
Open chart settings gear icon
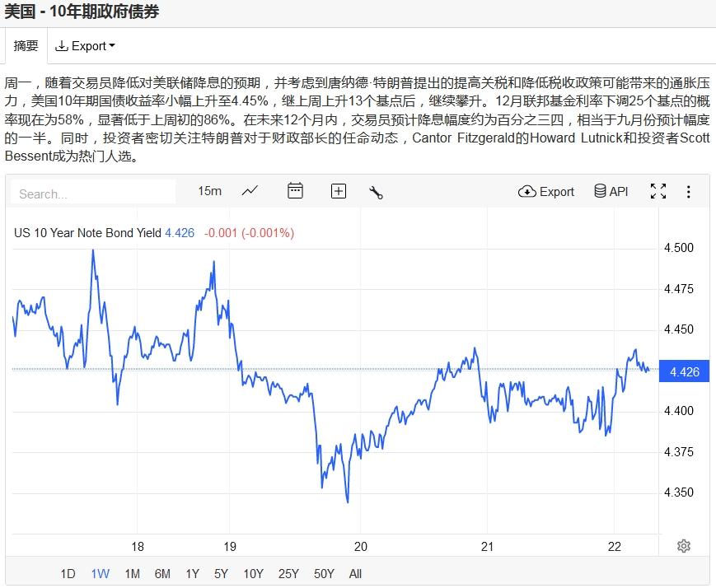coord(683,546)
